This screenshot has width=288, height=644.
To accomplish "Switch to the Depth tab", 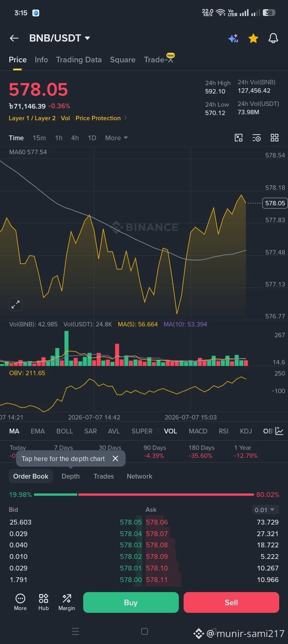I will [70, 476].
